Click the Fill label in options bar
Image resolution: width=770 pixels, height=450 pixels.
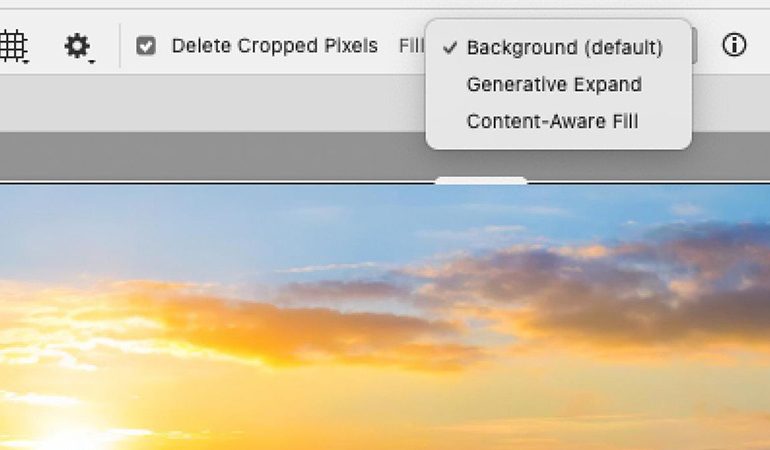[412, 46]
